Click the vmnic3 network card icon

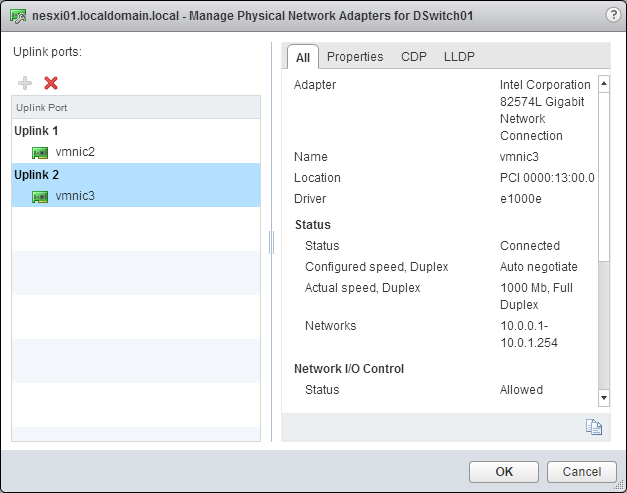click(x=40, y=197)
